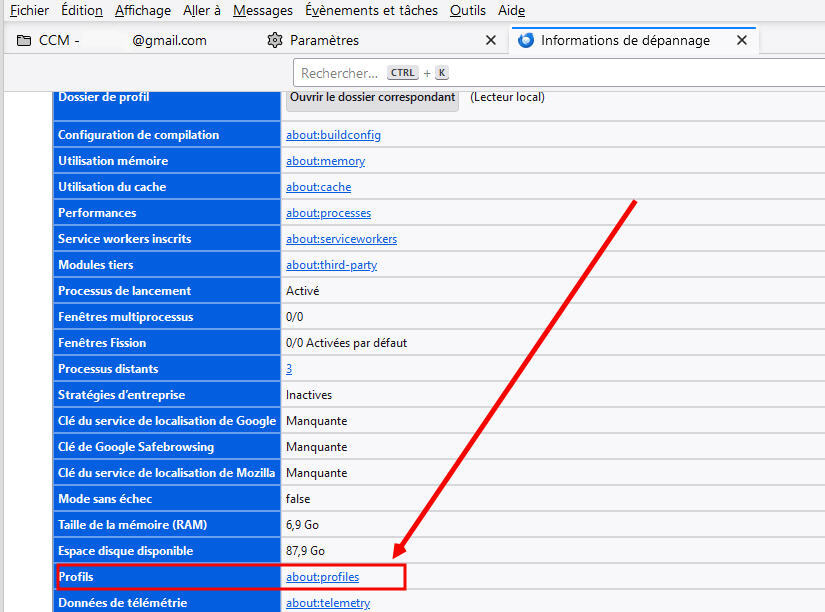Open the about:telemetry link
This screenshot has height=612, width=825.
[x=328, y=603]
